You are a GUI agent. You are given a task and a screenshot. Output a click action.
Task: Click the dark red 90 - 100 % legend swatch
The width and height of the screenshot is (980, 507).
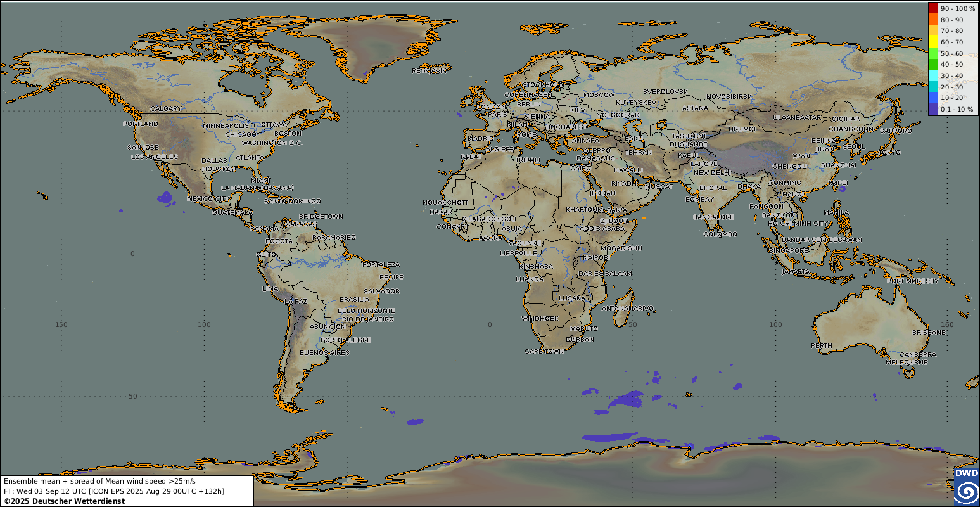tap(933, 9)
